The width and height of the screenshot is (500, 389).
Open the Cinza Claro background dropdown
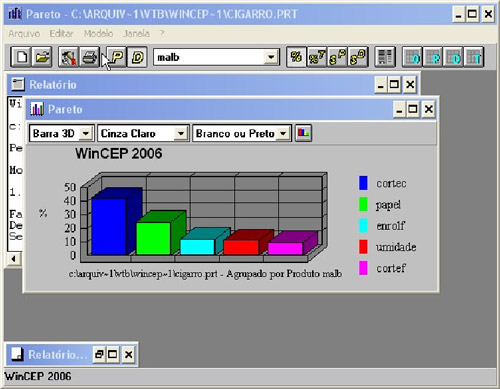[180, 133]
